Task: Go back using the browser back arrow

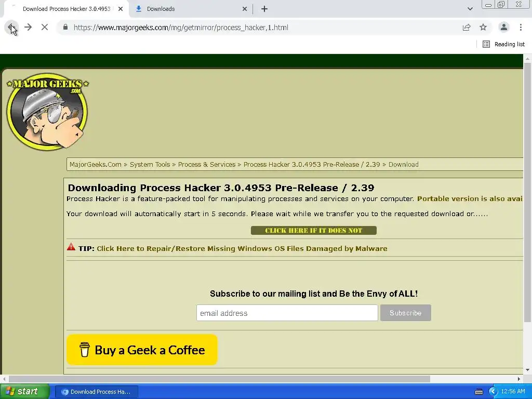Action: [11, 27]
